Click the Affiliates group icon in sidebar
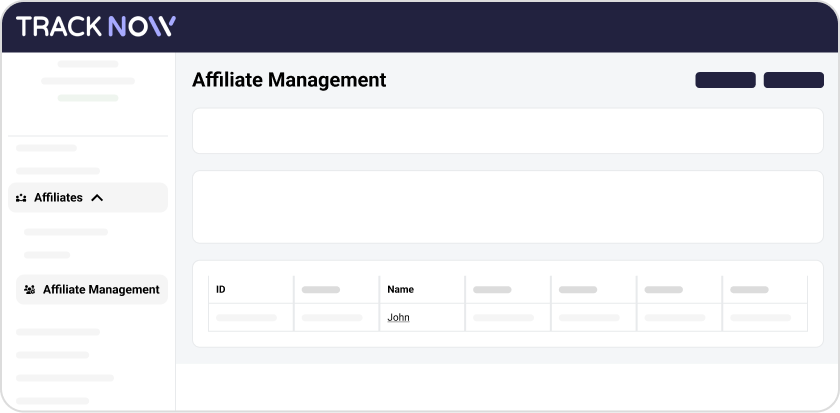840x413 pixels. 21,198
